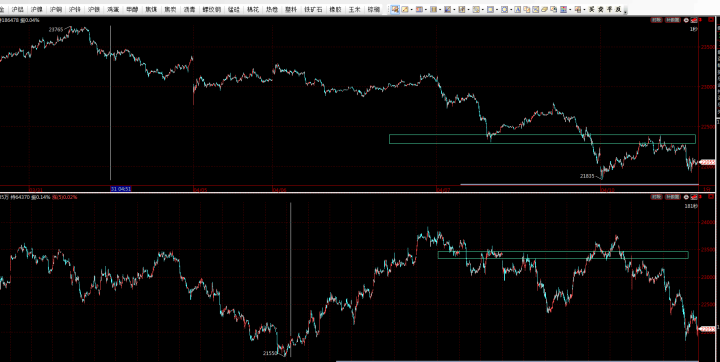Open the 铁矿石 tab
The image size is (720, 362).
pyautogui.click(x=314, y=9)
